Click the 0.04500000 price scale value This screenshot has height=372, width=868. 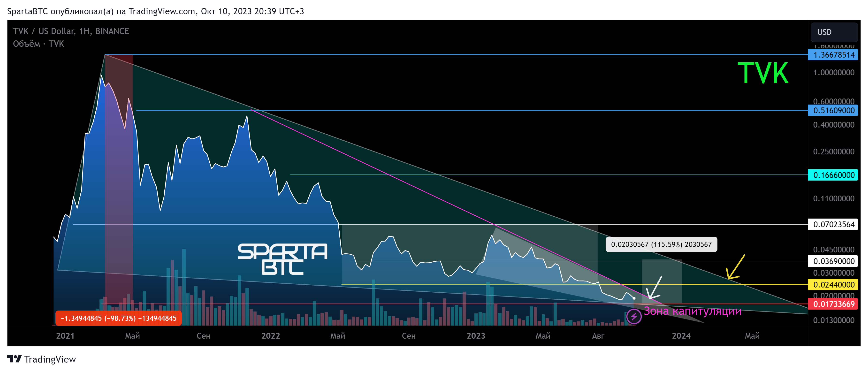pyautogui.click(x=834, y=249)
